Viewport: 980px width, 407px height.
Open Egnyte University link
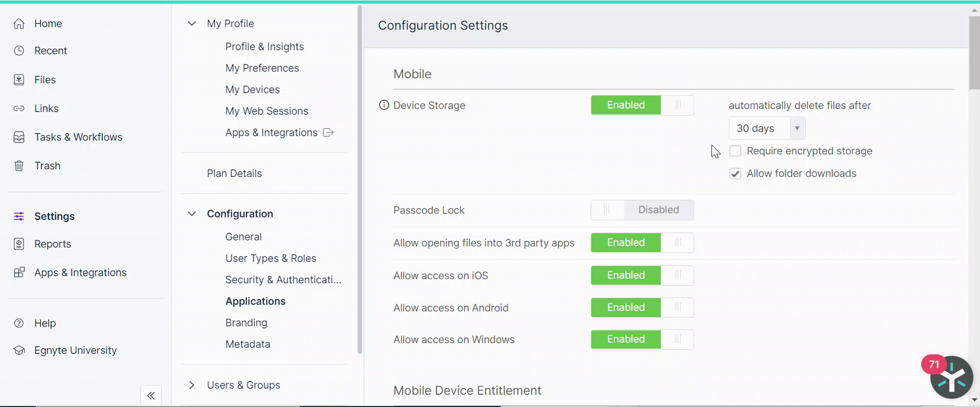[76, 350]
